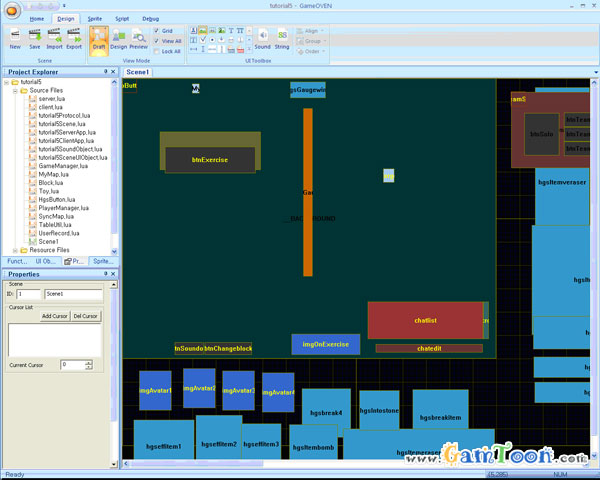The width and height of the screenshot is (600, 480).
Task: Click the GameOVEN application orb button
Action: 12,10
